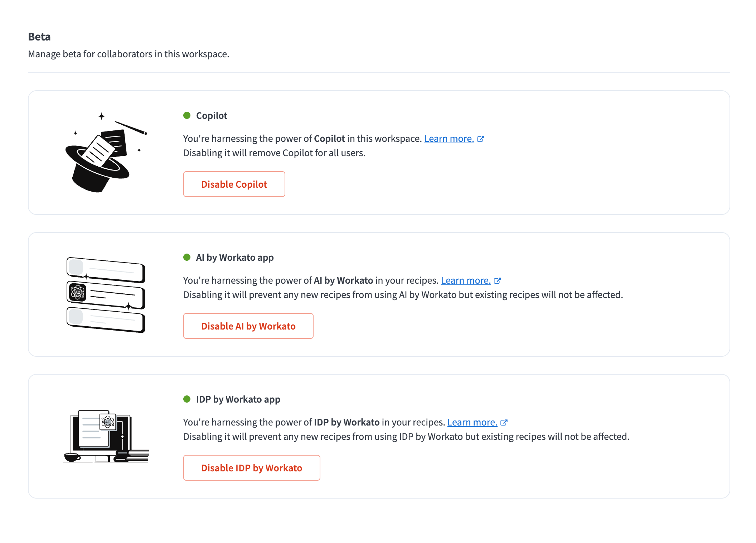Click the AI by Workato app title
This screenshot has width=756, height=543.
235,258
